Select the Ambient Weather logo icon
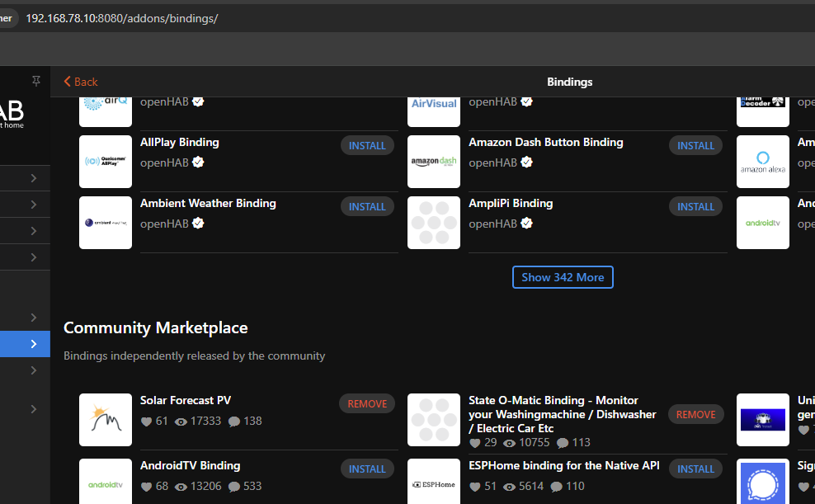This screenshot has width=815, height=504. click(106, 223)
